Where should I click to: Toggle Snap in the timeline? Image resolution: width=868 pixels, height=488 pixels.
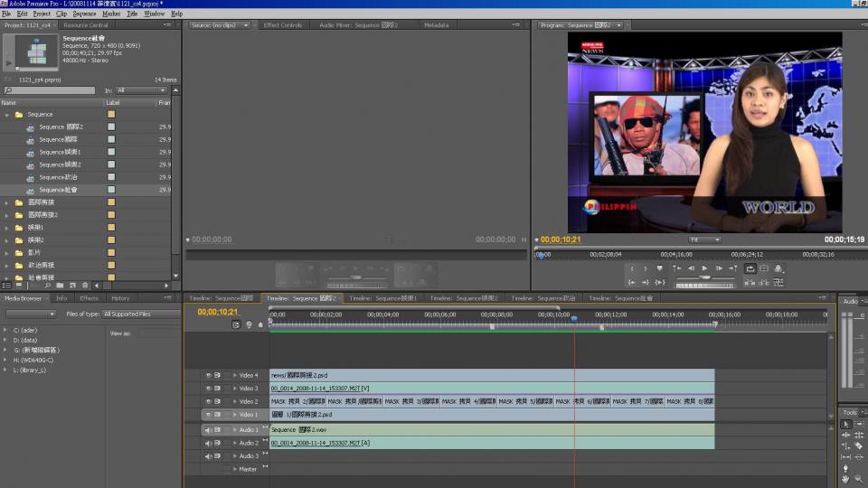pyautogui.click(x=236, y=324)
